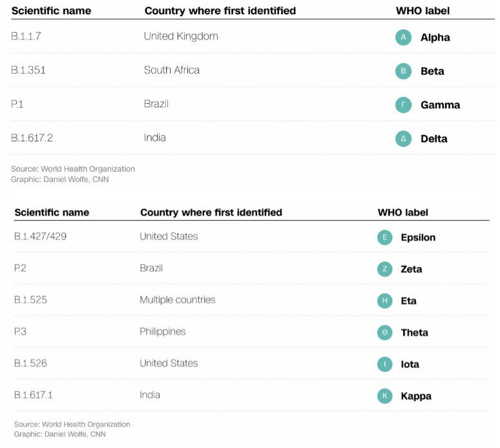The height and width of the screenshot is (448, 500).
Task: Click the Delta teal circle icon
Action: coord(403,139)
